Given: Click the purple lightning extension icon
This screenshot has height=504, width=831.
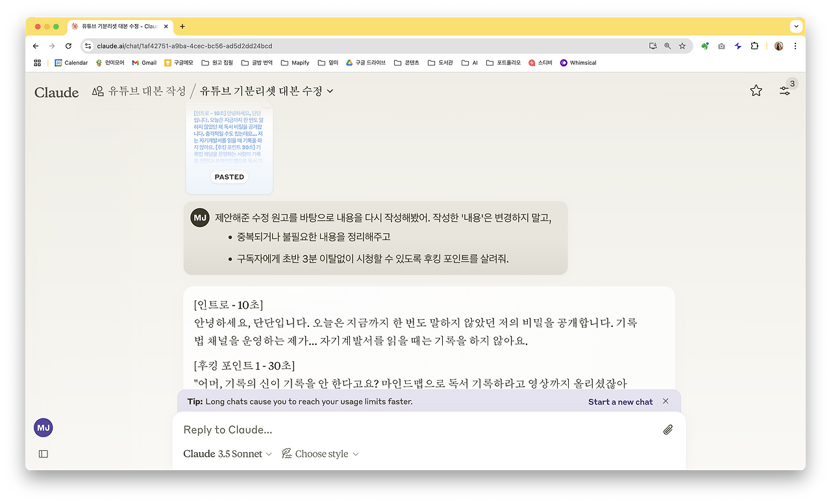Looking at the screenshot, I should (x=738, y=46).
